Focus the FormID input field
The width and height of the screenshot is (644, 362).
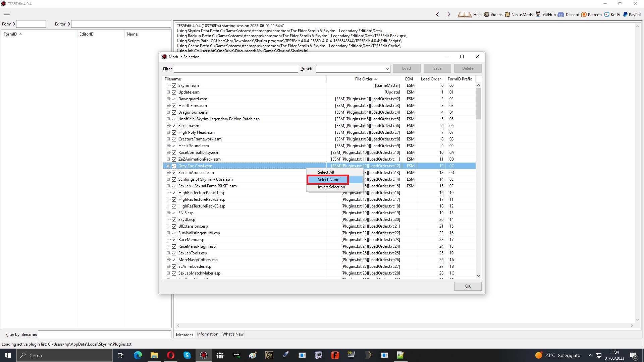click(x=31, y=24)
